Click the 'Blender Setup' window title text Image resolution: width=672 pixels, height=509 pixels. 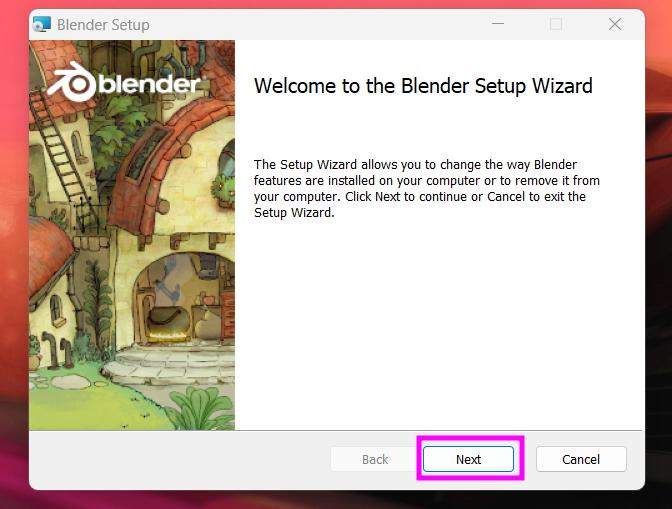103,25
